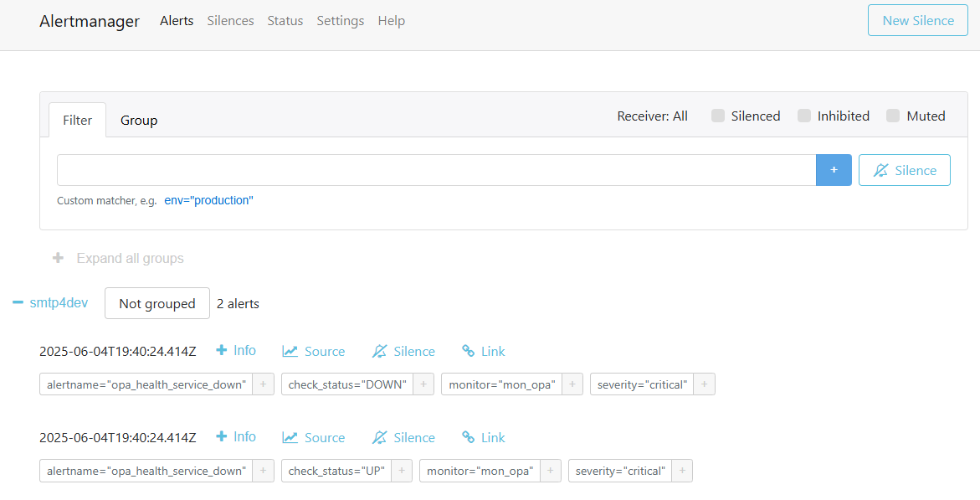Open the Silences page from the top menu
Viewport: 980px width, 500px height.
pyautogui.click(x=230, y=20)
